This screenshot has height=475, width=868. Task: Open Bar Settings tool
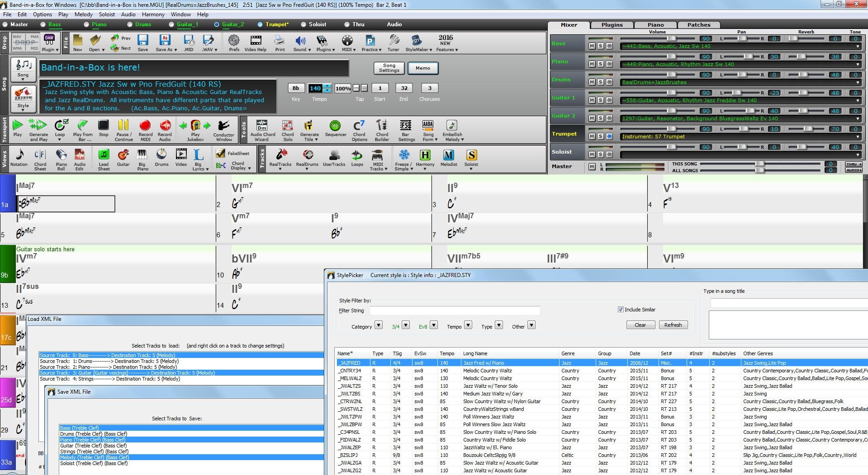click(x=406, y=130)
